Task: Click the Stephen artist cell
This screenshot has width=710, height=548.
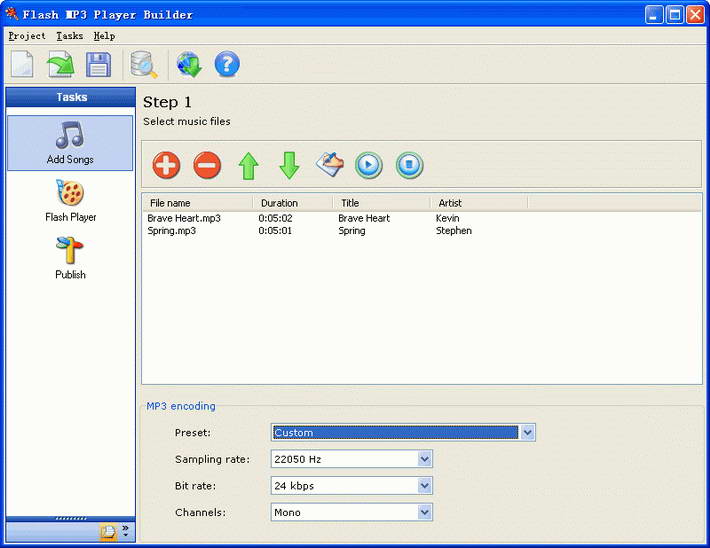Action: 454,231
